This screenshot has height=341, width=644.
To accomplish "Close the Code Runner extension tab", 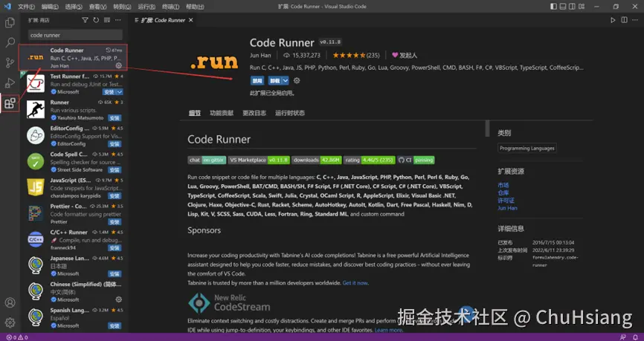I will pos(190,20).
